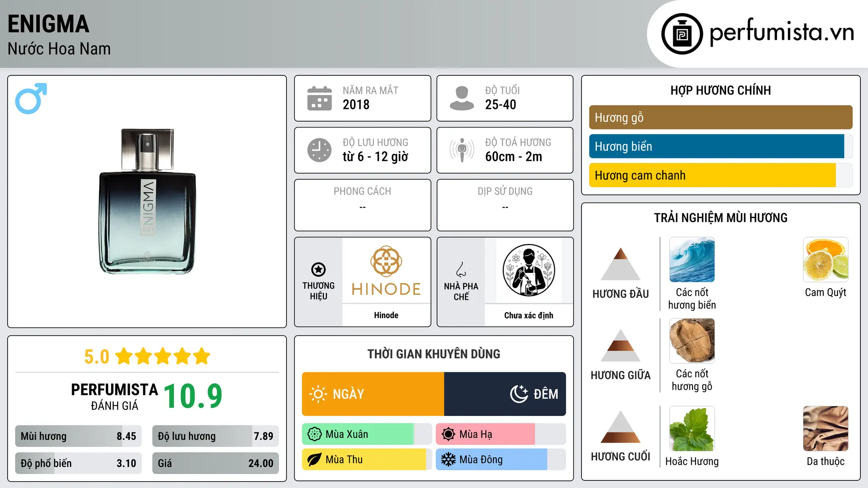This screenshot has width=868, height=488.
Task: Click the Các nốt hương biển label
Action: click(x=692, y=299)
